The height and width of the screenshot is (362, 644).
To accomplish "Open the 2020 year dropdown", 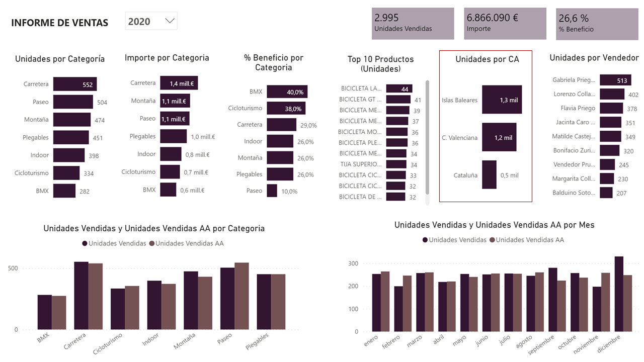I will [x=151, y=21].
